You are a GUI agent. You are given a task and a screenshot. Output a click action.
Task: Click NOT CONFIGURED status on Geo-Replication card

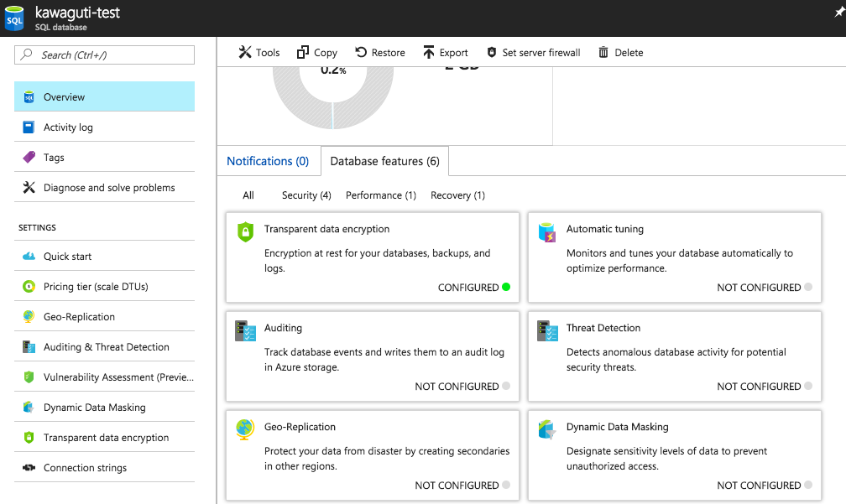coord(462,486)
